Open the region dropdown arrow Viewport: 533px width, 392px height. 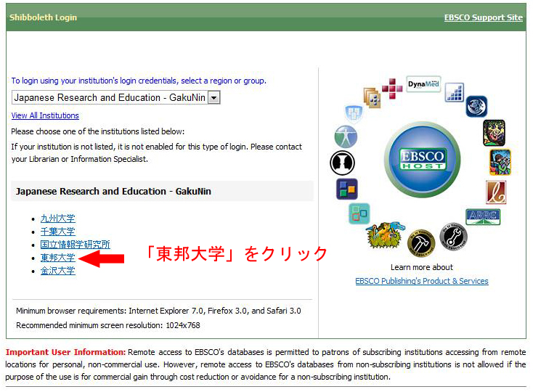(213, 98)
